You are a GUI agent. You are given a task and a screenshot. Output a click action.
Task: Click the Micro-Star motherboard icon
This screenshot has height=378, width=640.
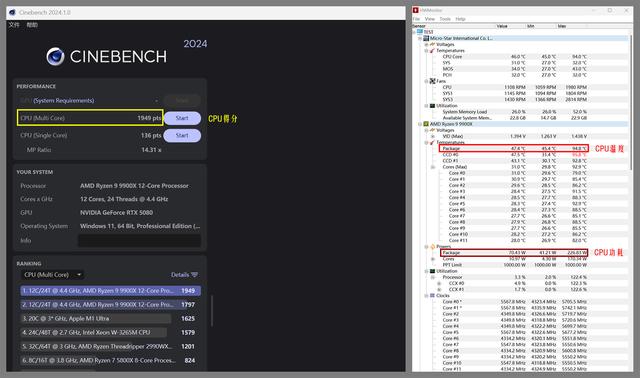(426, 38)
